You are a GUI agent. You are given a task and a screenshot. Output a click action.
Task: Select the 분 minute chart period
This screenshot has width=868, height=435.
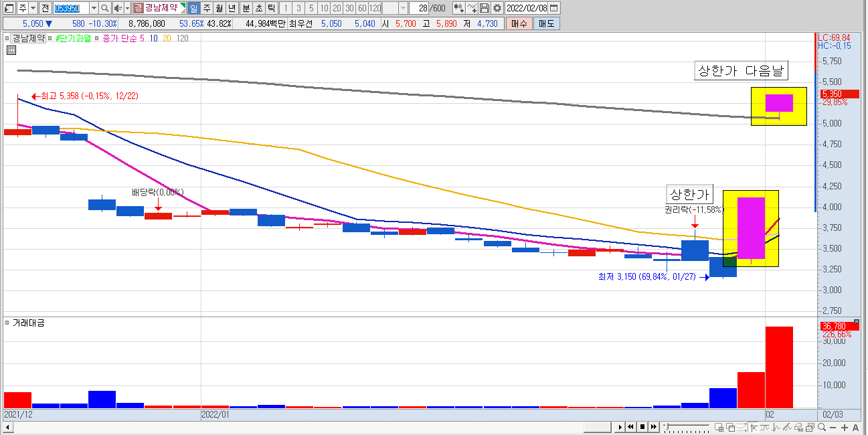(x=246, y=8)
